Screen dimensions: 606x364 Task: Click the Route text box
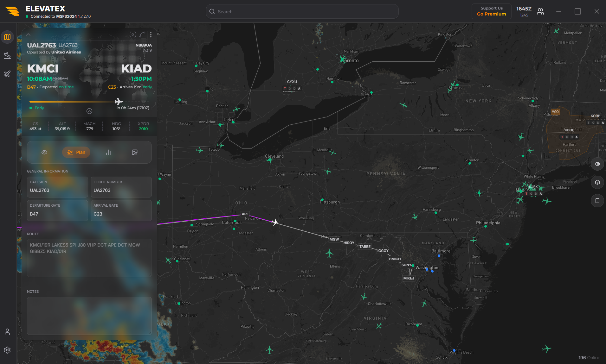(x=89, y=258)
